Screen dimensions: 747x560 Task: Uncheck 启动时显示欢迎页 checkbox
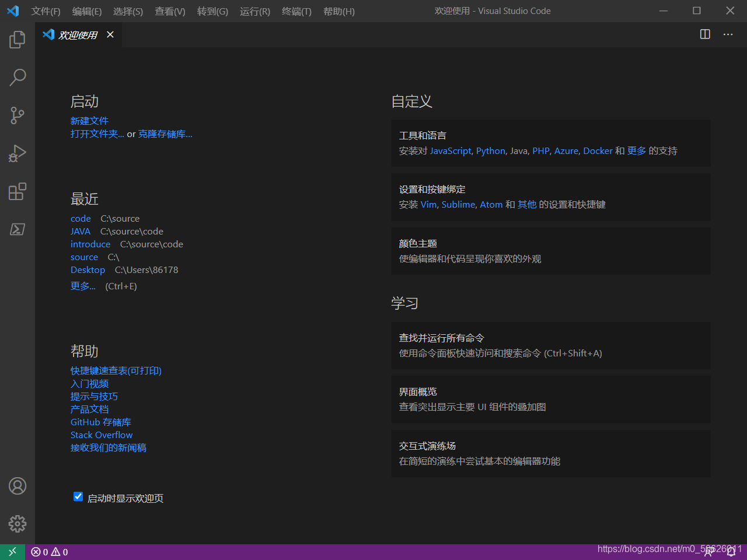point(78,496)
